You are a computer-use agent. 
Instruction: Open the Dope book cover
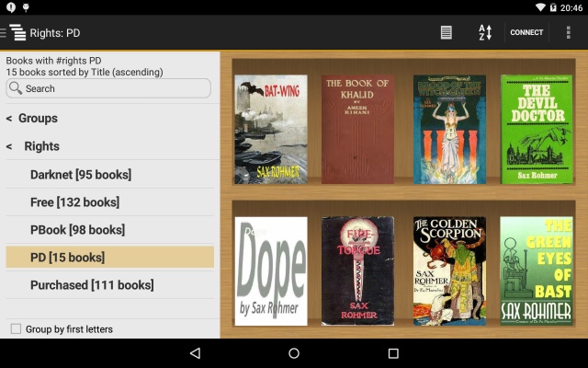pos(271,271)
